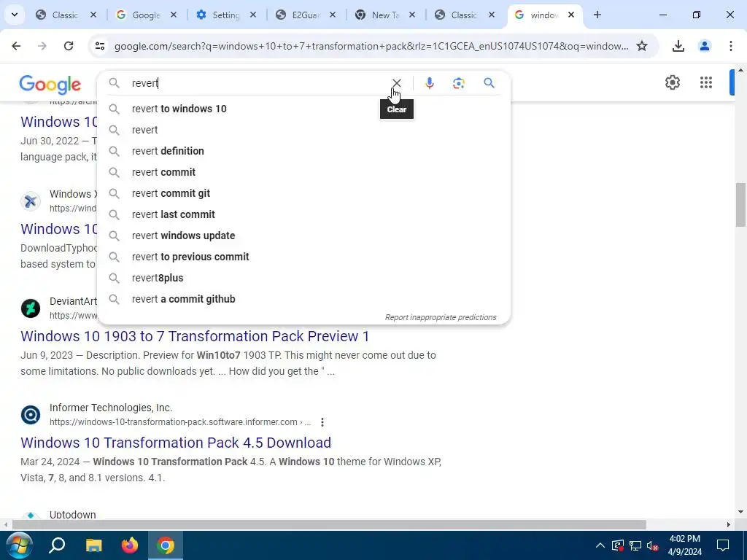Switch to the New Tab tab
The height and width of the screenshot is (560, 747).
pos(385,15)
